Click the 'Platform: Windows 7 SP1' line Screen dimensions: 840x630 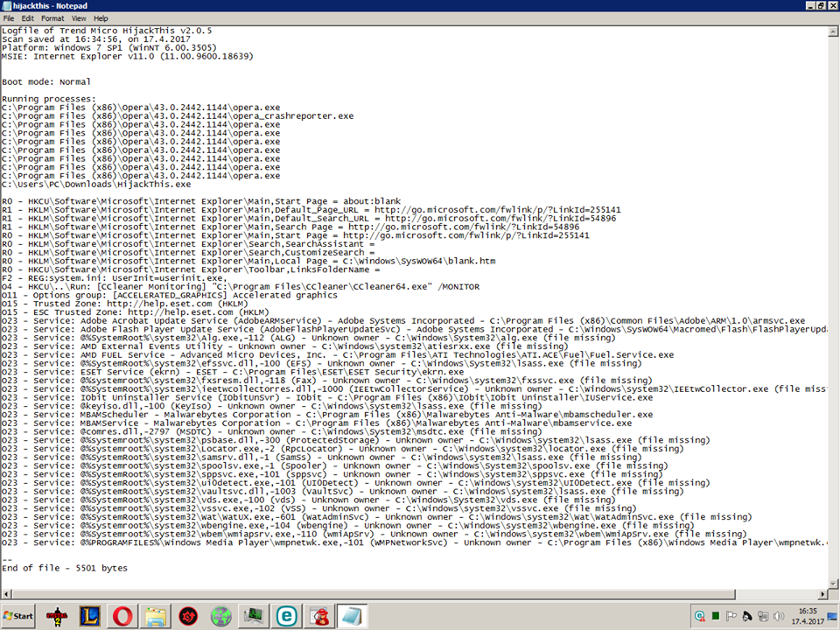(109, 47)
